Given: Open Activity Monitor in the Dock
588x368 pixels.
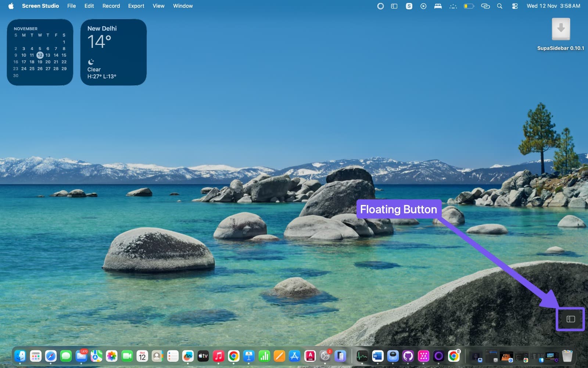Looking at the screenshot, I should [362, 356].
